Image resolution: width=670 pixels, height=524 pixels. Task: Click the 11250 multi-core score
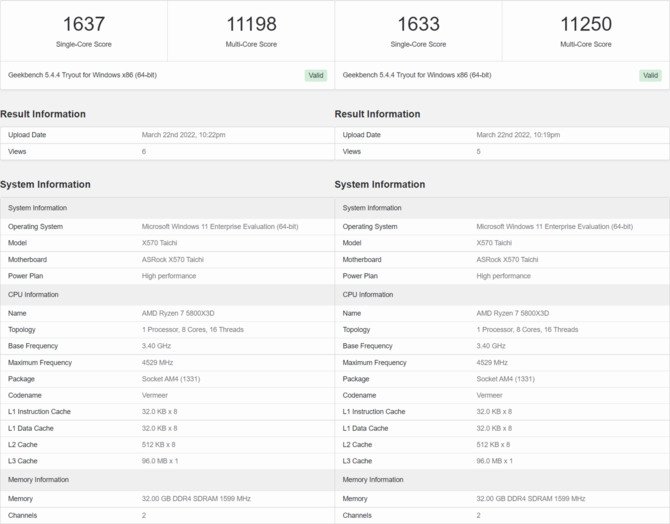(x=586, y=24)
